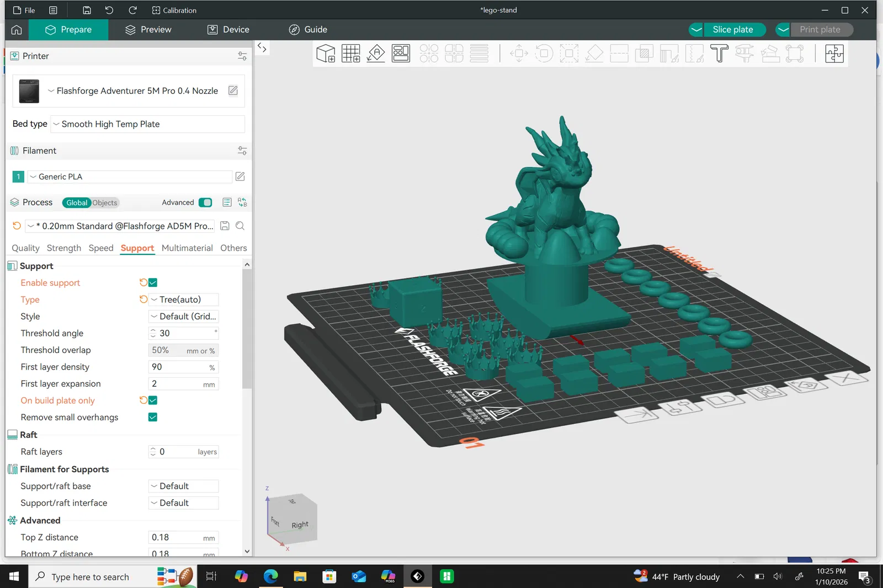Click the edit printer preset icon
Image resolution: width=883 pixels, height=588 pixels.
point(233,90)
